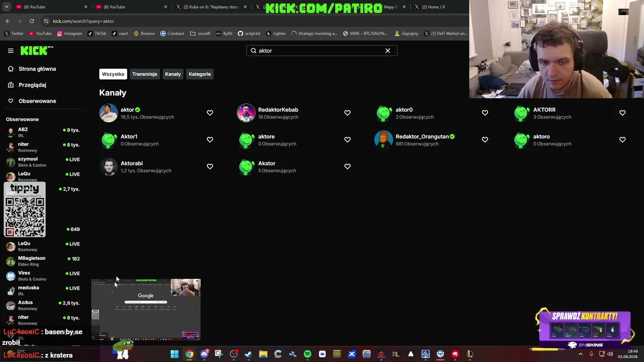
Task: Show hidden system tray icons
Action: click(580, 354)
